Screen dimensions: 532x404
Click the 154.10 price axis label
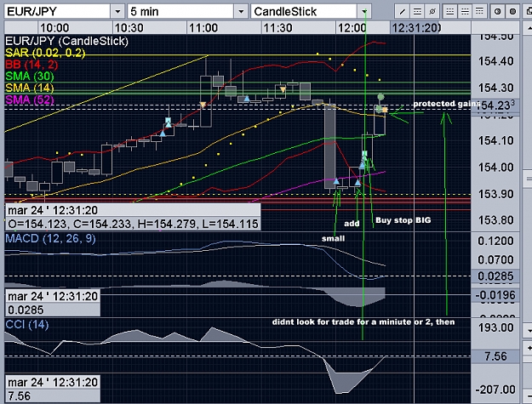[495, 140]
